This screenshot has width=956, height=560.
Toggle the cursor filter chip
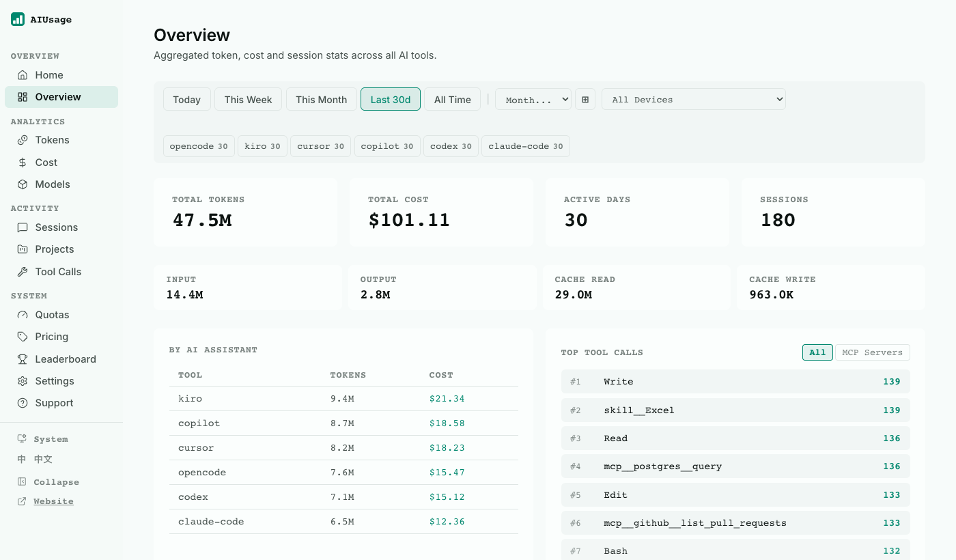coord(321,146)
